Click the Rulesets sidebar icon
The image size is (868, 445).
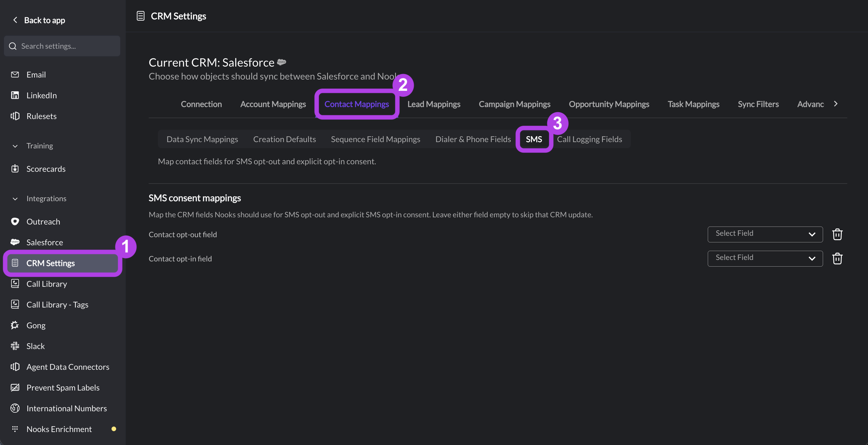coord(15,116)
